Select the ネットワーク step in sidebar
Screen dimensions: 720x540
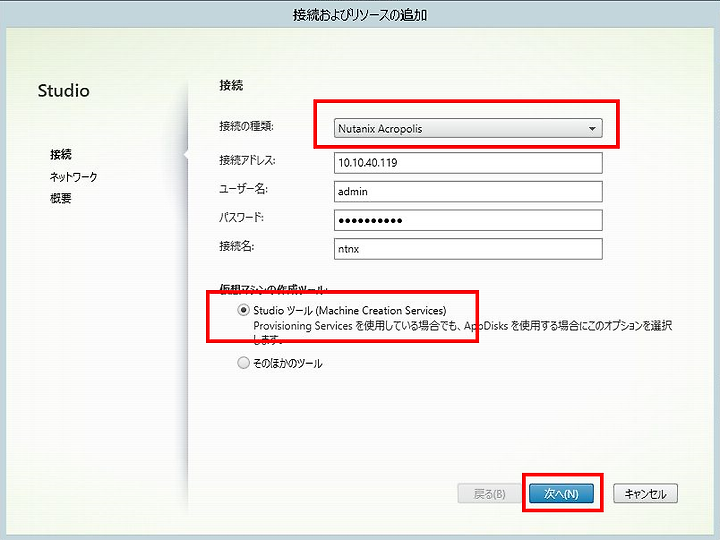coord(73,176)
